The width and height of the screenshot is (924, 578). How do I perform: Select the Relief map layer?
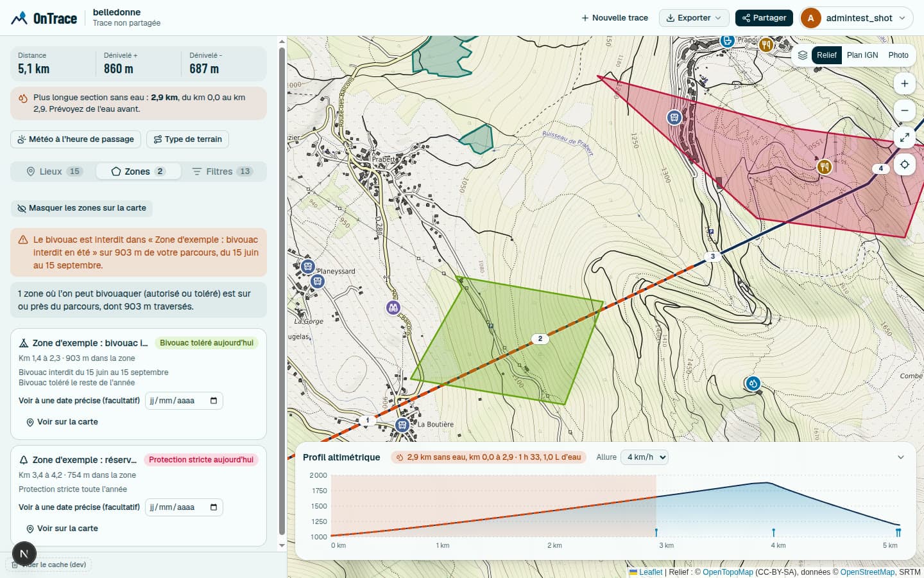point(826,55)
